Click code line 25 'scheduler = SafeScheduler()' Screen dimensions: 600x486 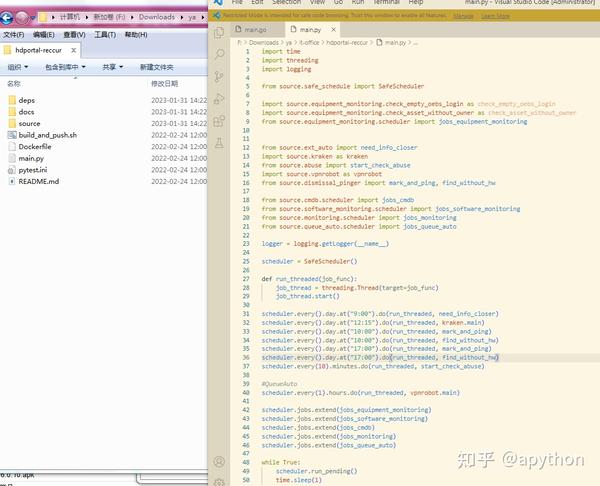coord(309,261)
